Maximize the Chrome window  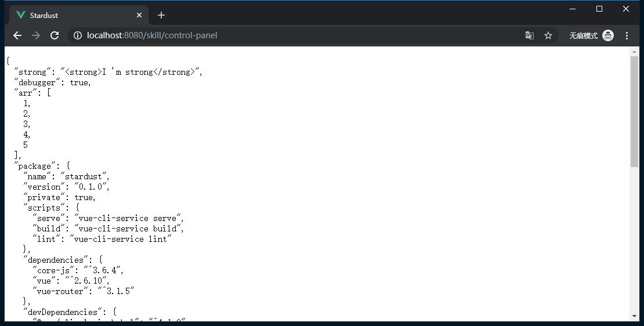pyautogui.click(x=599, y=9)
